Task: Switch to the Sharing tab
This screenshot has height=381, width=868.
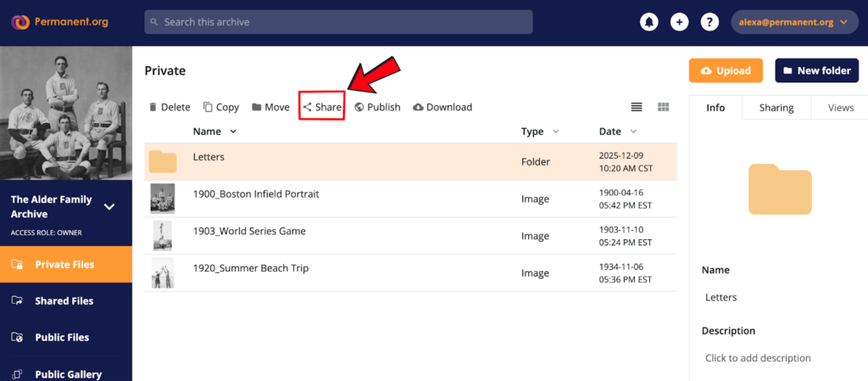Action: (x=776, y=108)
